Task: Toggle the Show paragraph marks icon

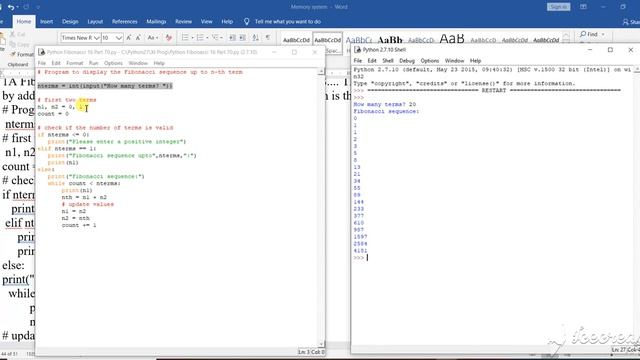Action: tap(268, 38)
